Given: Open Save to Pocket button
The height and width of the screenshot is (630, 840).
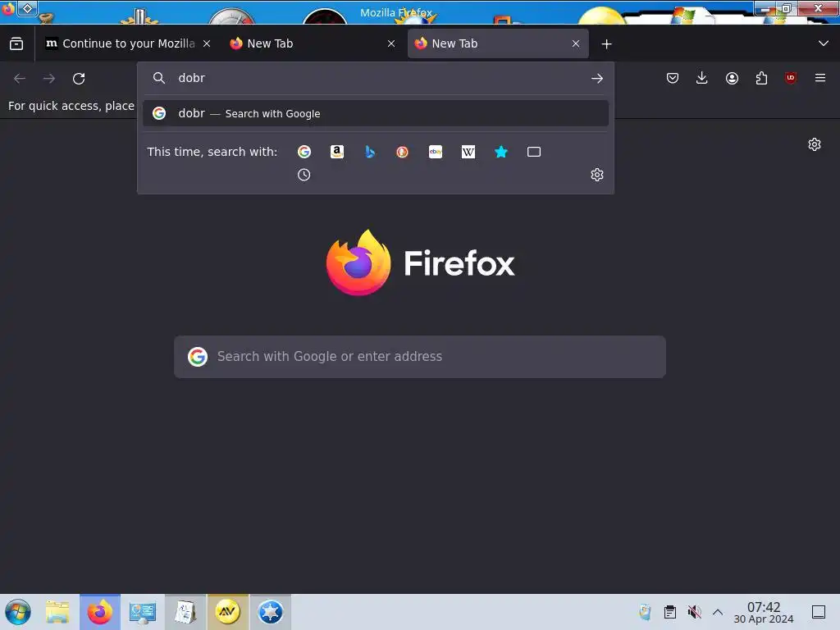Looking at the screenshot, I should pyautogui.click(x=673, y=78).
